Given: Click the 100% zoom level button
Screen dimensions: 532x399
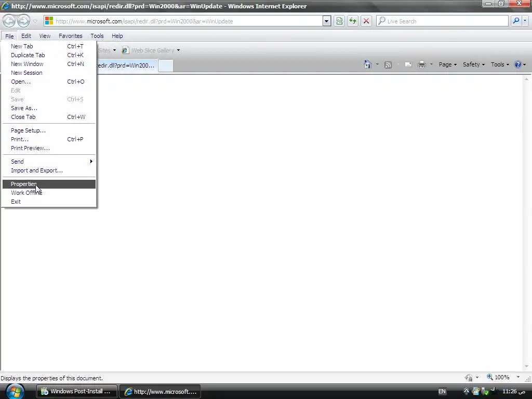Looking at the screenshot, I should coord(498,377).
